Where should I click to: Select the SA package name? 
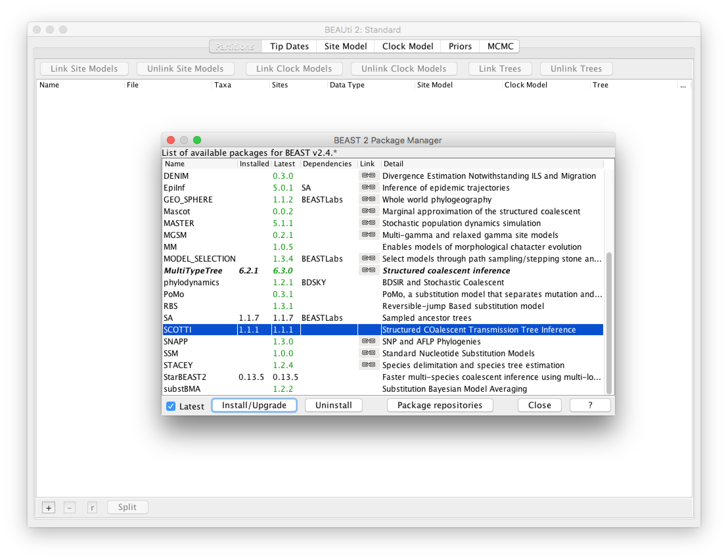pyautogui.click(x=168, y=318)
